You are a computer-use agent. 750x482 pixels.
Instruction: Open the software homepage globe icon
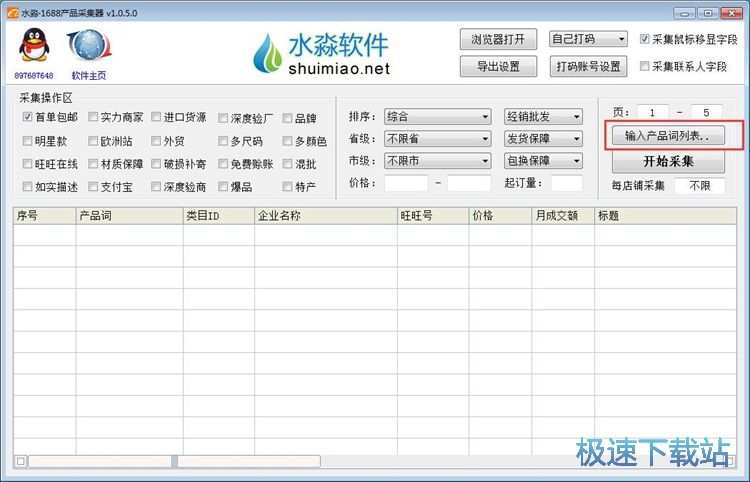click(88, 47)
